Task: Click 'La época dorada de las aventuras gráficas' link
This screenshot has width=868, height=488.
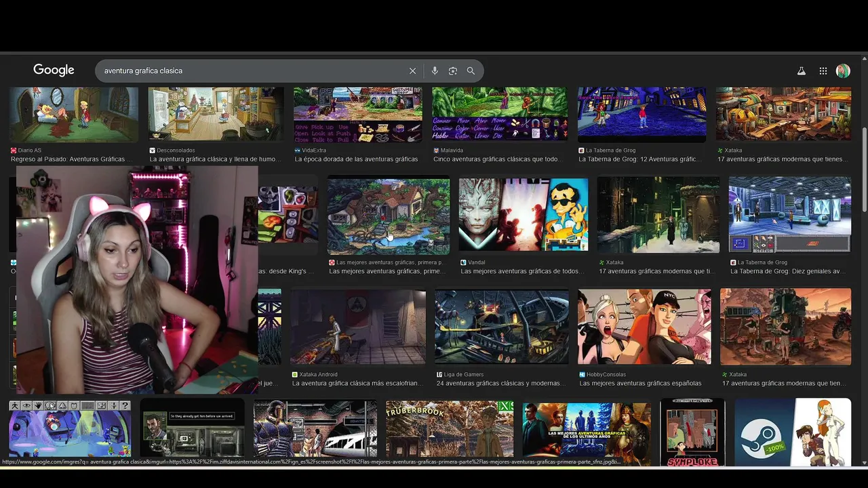Action: pyautogui.click(x=356, y=159)
